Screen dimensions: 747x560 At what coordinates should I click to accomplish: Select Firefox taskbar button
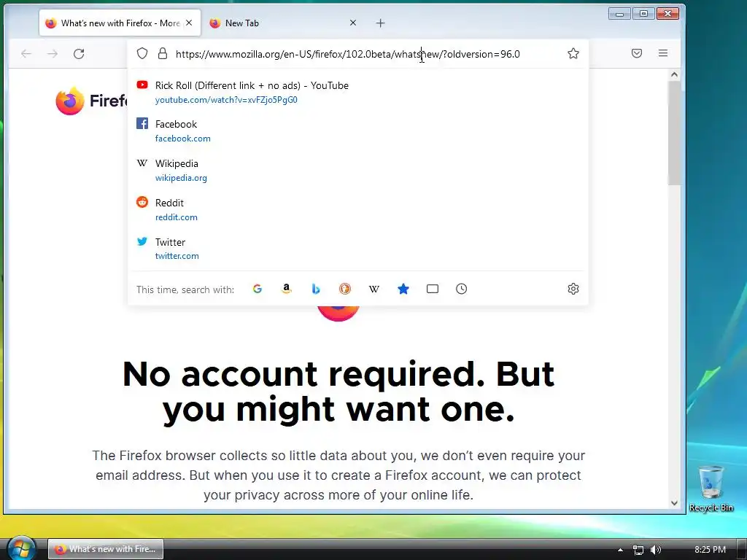point(106,549)
